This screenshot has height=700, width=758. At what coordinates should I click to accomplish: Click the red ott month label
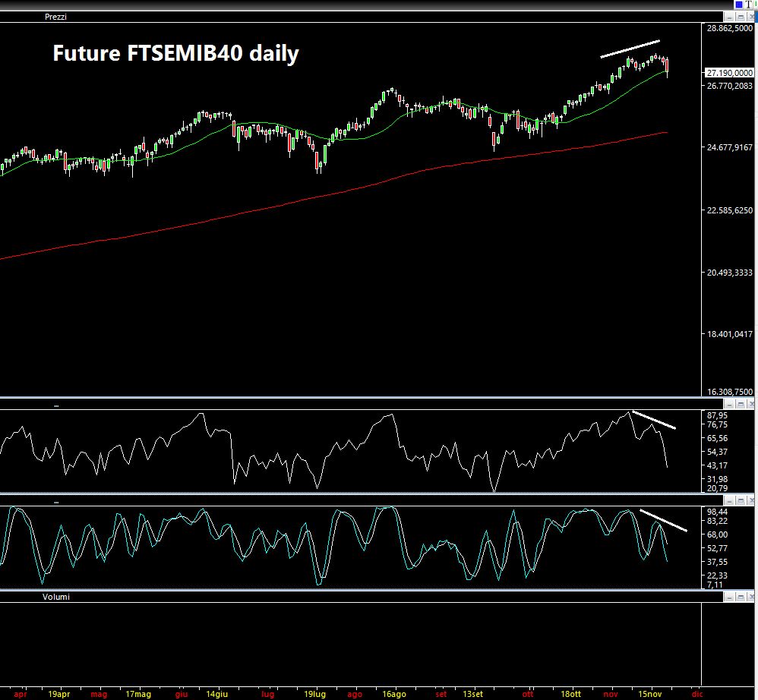(x=527, y=694)
